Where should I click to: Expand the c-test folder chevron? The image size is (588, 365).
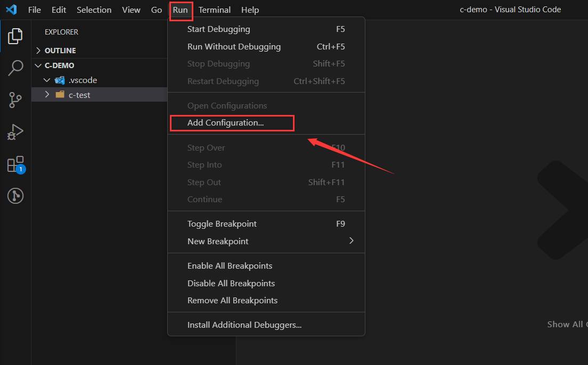pyautogui.click(x=47, y=94)
